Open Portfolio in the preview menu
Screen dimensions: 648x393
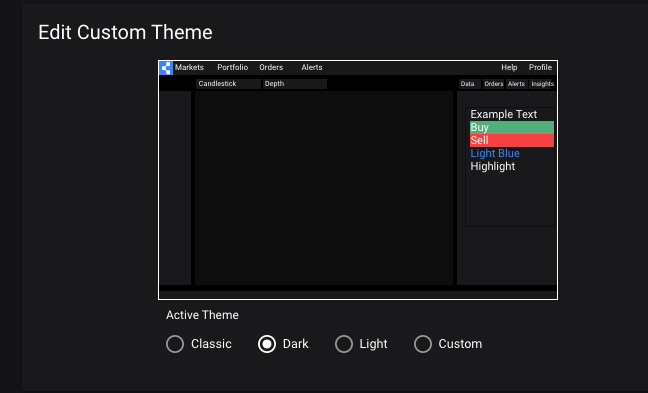(x=233, y=67)
